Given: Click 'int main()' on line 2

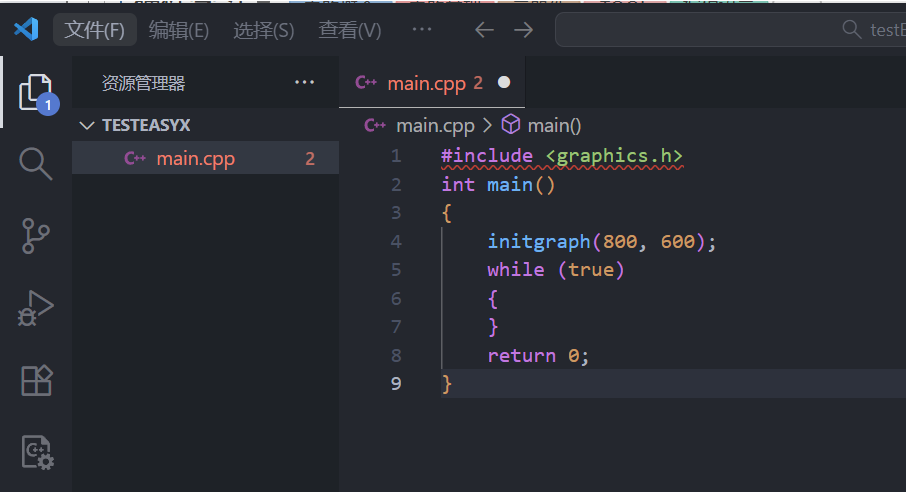Looking at the screenshot, I should pyautogui.click(x=497, y=185).
